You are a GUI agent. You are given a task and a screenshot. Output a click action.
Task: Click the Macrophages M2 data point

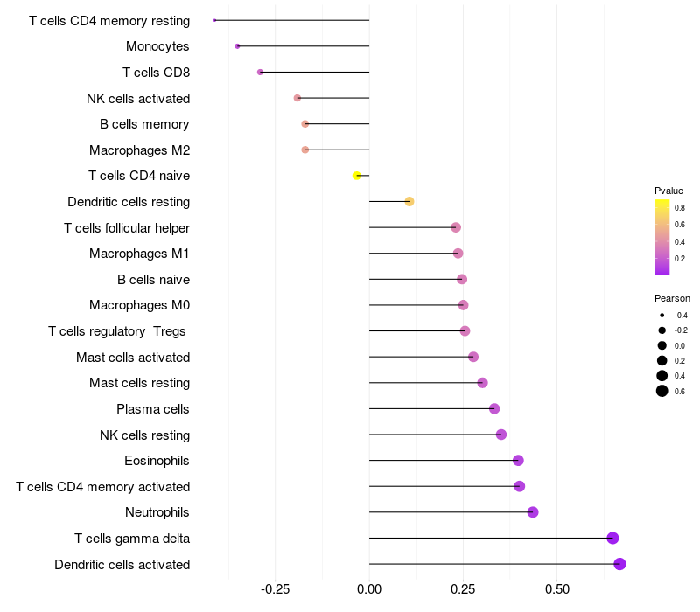(305, 150)
